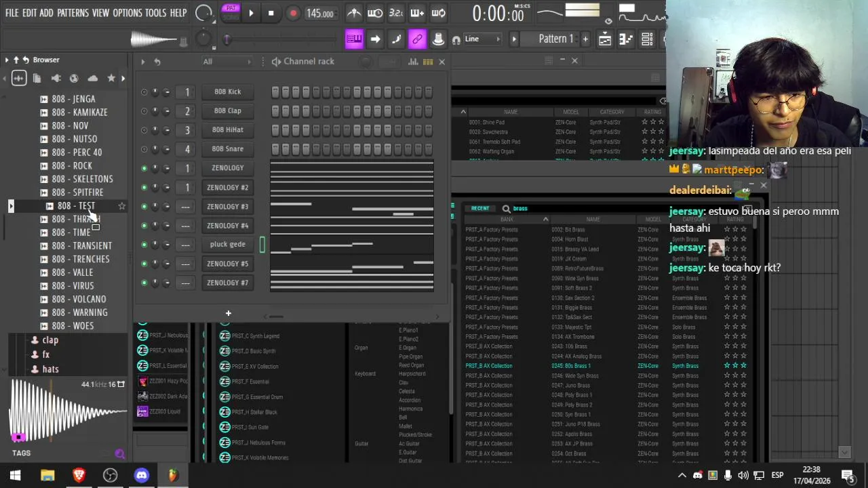This screenshot has height=488, width=868.
Task: Open the FILE menu
Action: pos(12,13)
